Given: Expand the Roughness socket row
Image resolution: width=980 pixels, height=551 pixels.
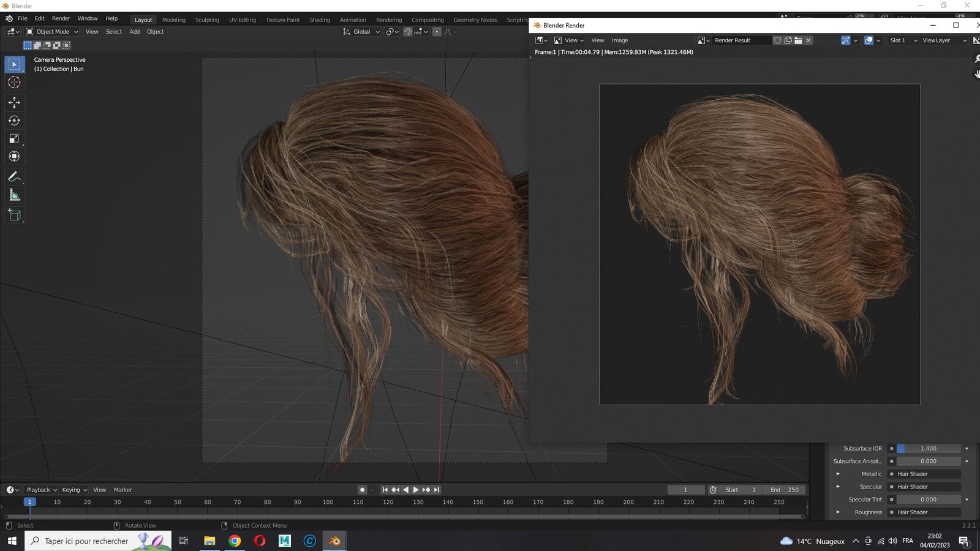Looking at the screenshot, I should click(x=838, y=512).
